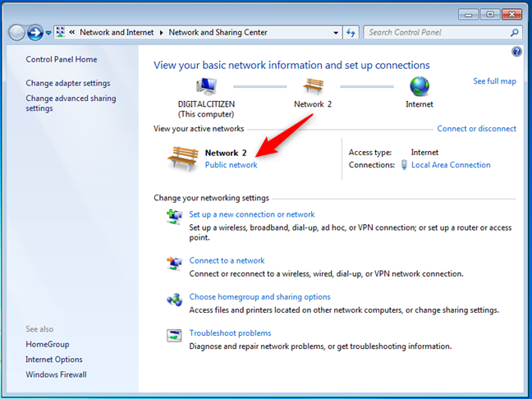Open Local Area Connection link
This screenshot has width=532, height=399.
point(451,165)
